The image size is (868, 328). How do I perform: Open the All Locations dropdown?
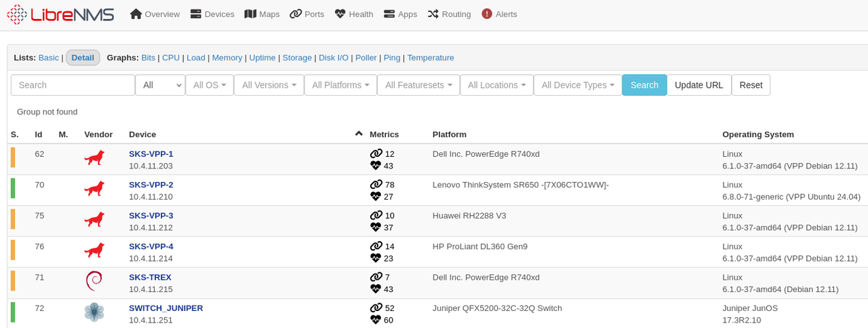(497, 85)
